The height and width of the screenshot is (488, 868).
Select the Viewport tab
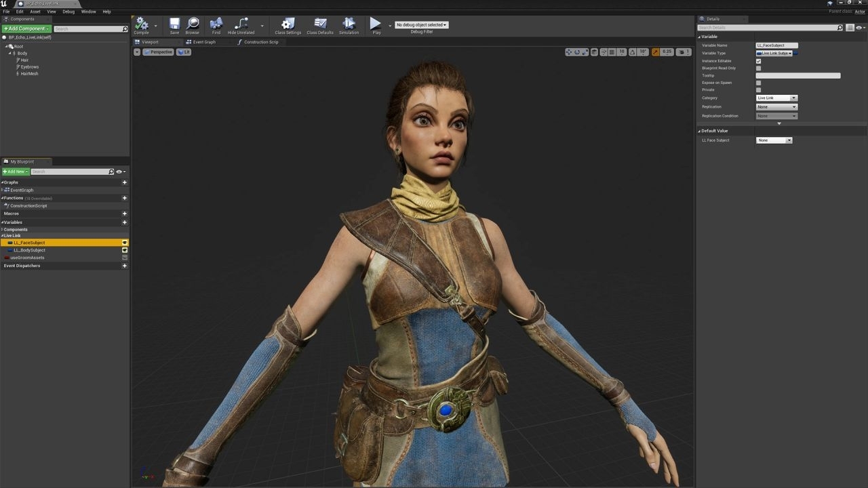151,42
